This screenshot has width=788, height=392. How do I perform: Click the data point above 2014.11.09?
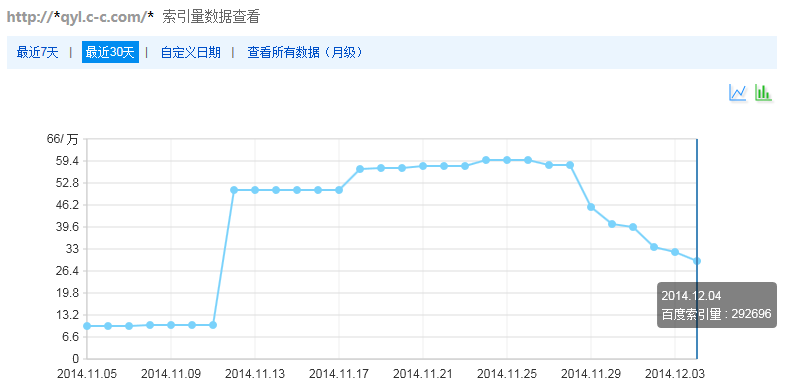pyautogui.click(x=171, y=325)
